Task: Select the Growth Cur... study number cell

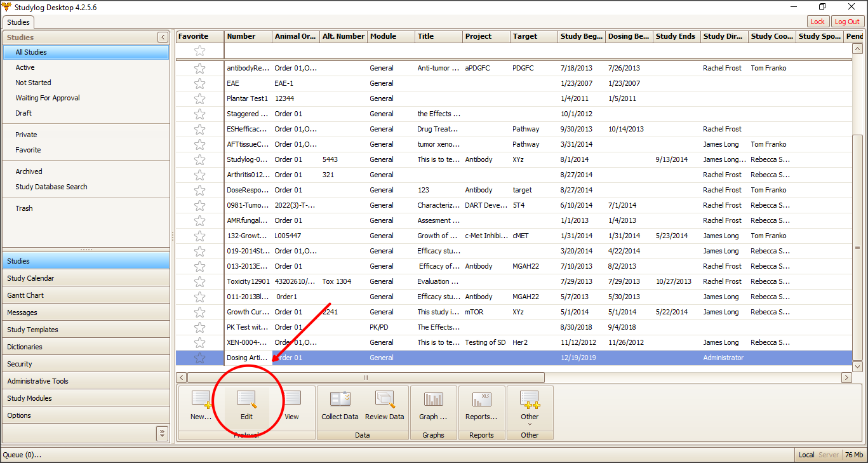Action: point(248,312)
